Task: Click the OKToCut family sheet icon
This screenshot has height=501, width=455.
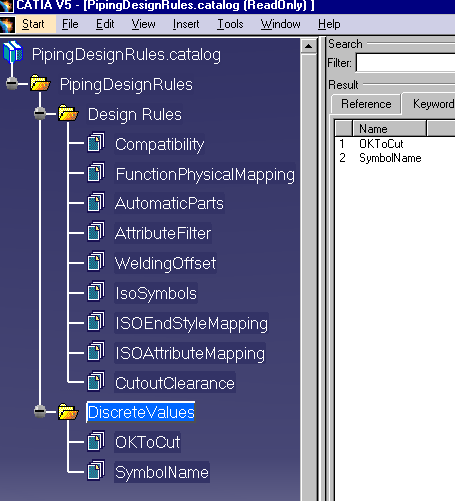Action: 96,441
